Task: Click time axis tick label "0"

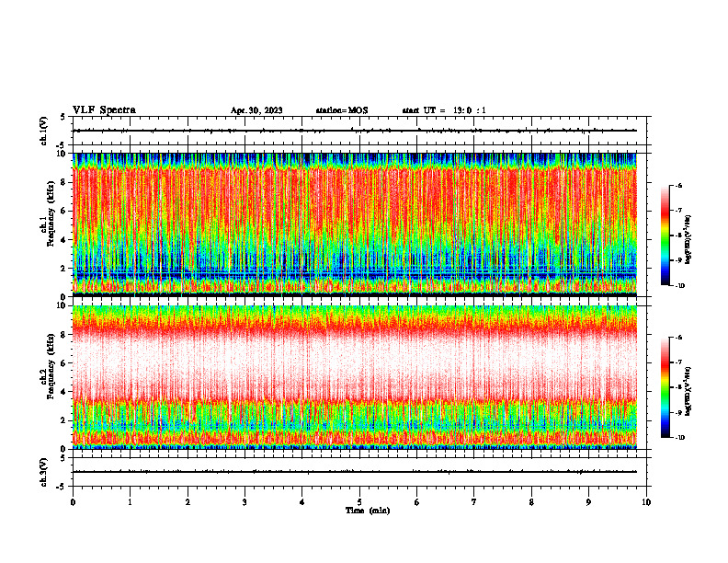Action: 73,502
